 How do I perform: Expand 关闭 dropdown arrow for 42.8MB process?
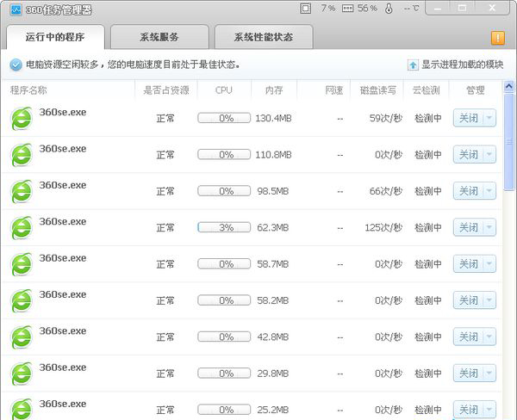click(489, 337)
